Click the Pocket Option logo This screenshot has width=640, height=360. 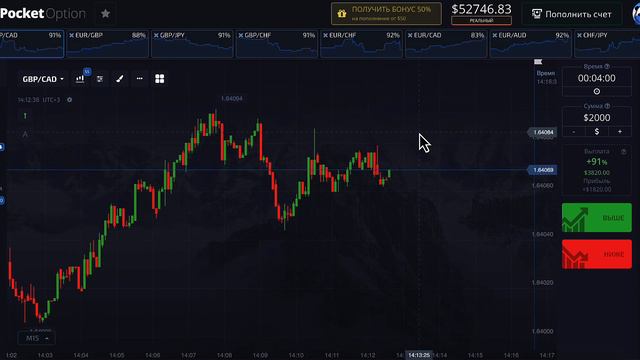point(43,13)
